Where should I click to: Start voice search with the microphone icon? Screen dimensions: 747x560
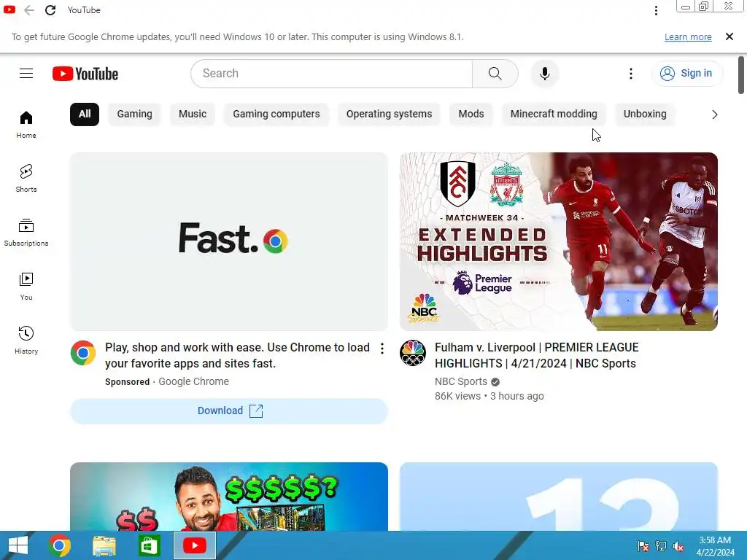pos(544,74)
